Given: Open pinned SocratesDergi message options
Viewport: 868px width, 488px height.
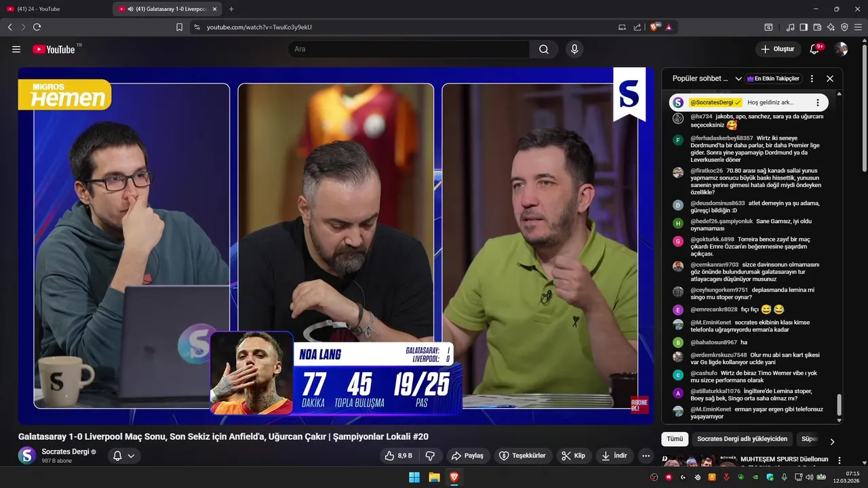Looking at the screenshot, I should pos(818,102).
